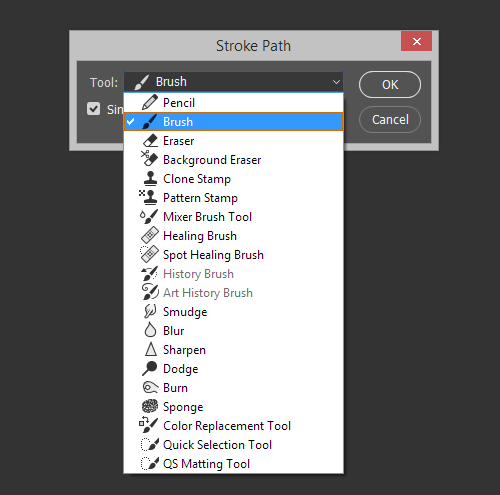Click the Cancel button
The width and height of the screenshot is (500, 495).
[390, 120]
